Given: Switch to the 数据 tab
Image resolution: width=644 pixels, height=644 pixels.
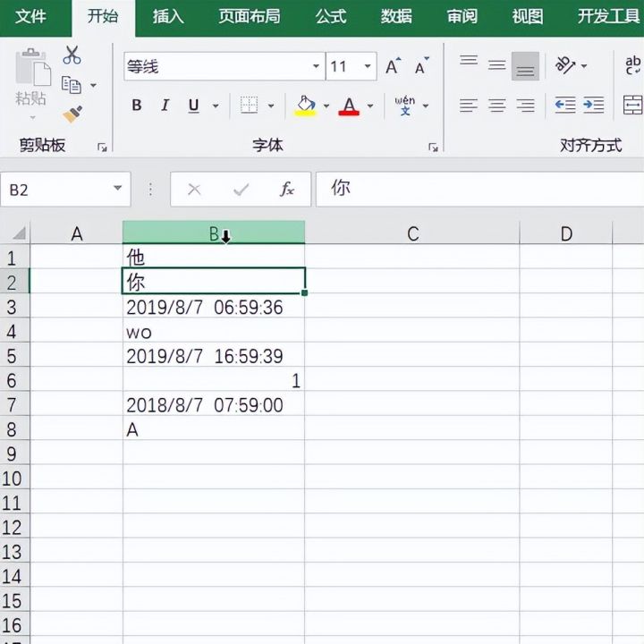Looking at the screenshot, I should click(x=396, y=16).
